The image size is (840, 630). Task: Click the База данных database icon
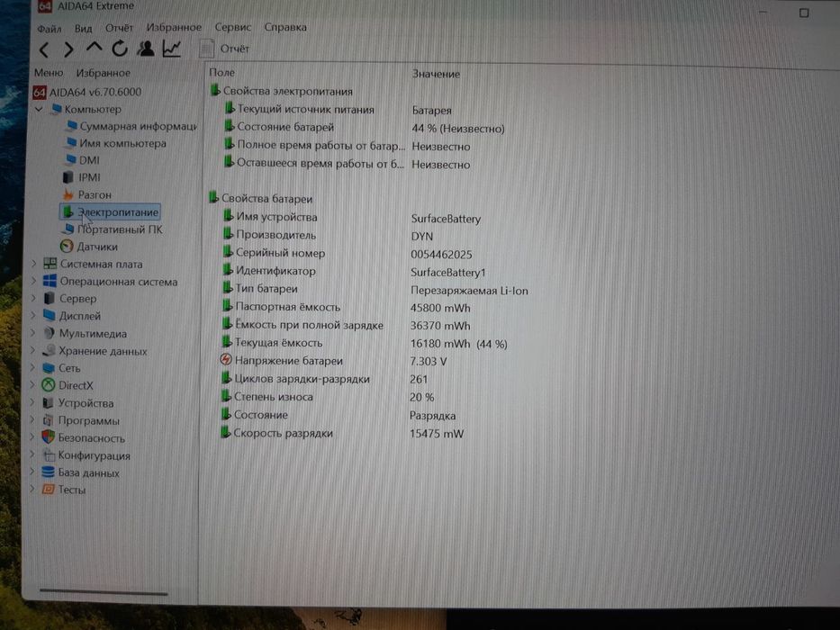[49, 472]
